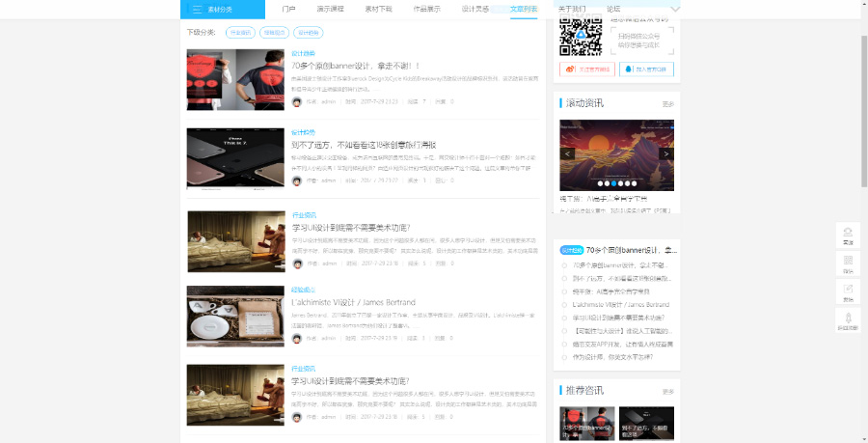The image size is (868, 443).
Task: Select the 文章列表 nav tab
Action: click(524, 9)
